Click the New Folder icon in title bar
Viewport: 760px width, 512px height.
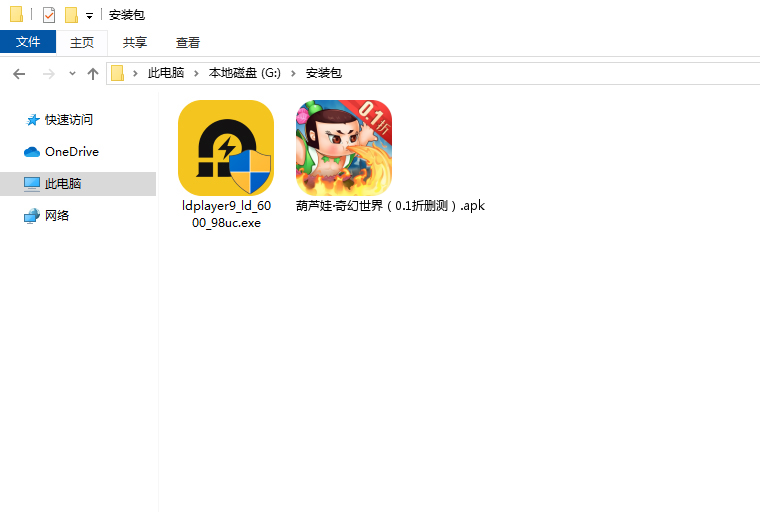tap(71, 15)
